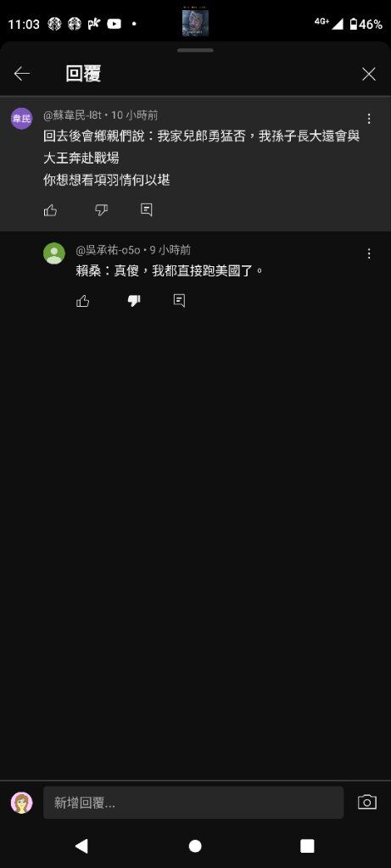Tap the @蘇韋民-l8t username link
This screenshot has height=868, width=391.
(x=74, y=115)
